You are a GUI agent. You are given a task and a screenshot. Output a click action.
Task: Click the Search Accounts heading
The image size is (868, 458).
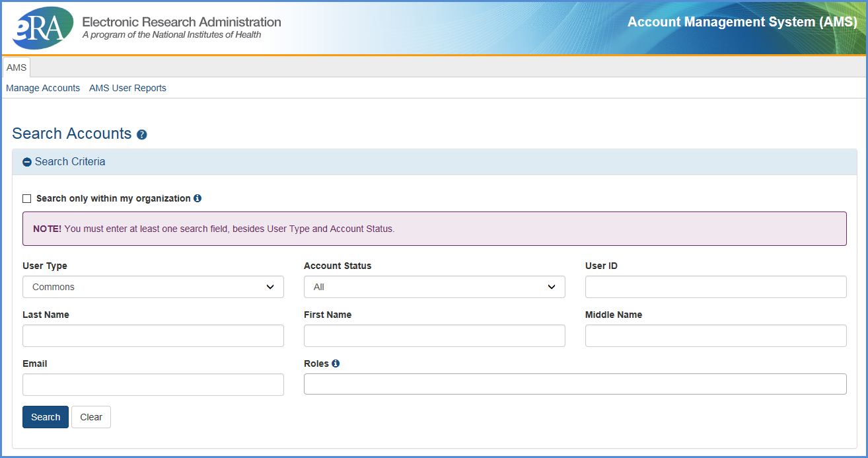(72, 134)
